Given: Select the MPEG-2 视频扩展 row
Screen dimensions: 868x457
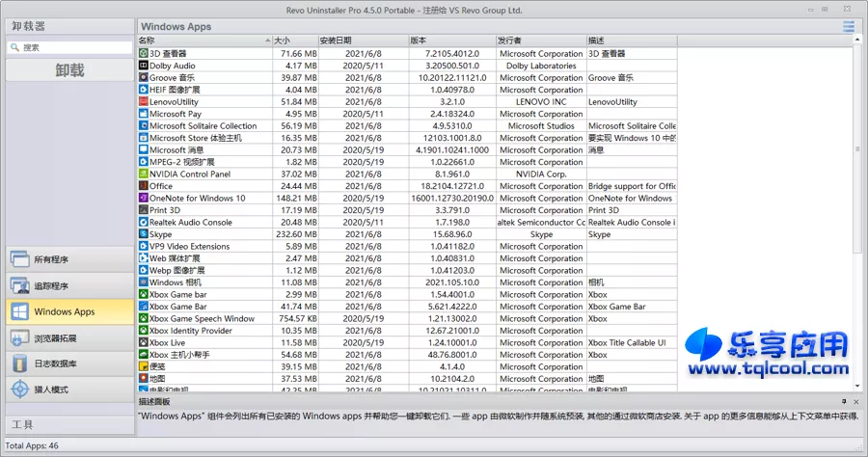Looking at the screenshot, I should pos(407,162).
